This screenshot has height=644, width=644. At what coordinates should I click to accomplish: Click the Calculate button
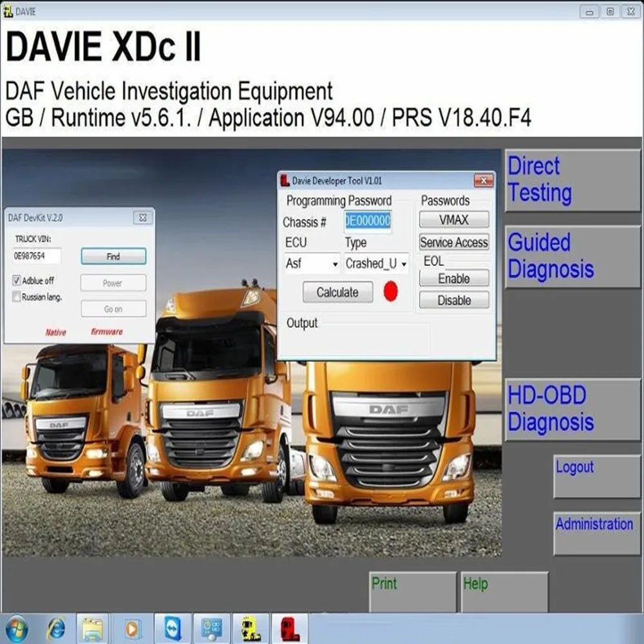coord(337,292)
